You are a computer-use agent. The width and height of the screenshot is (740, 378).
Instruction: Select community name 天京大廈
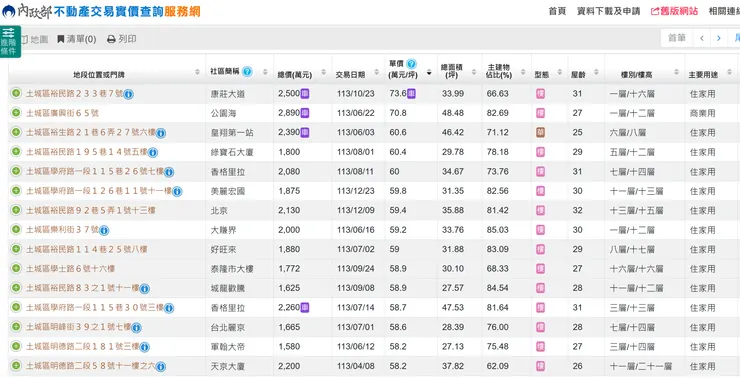[227, 366]
